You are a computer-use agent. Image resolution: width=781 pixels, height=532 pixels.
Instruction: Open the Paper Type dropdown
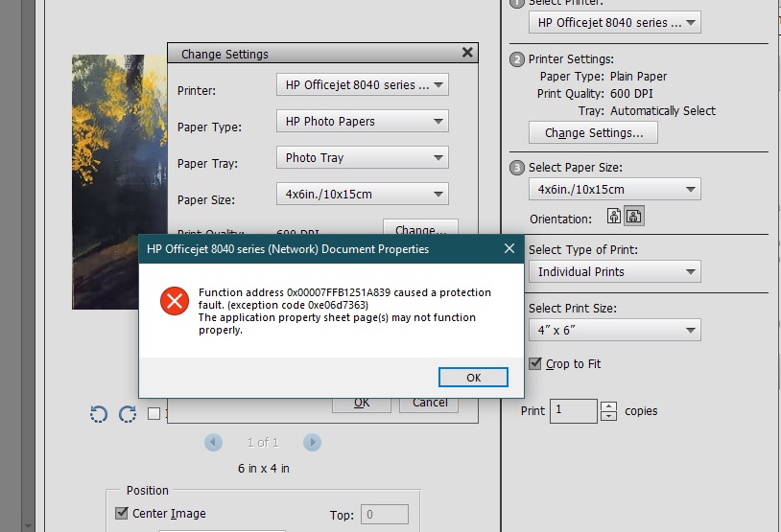pyautogui.click(x=363, y=121)
